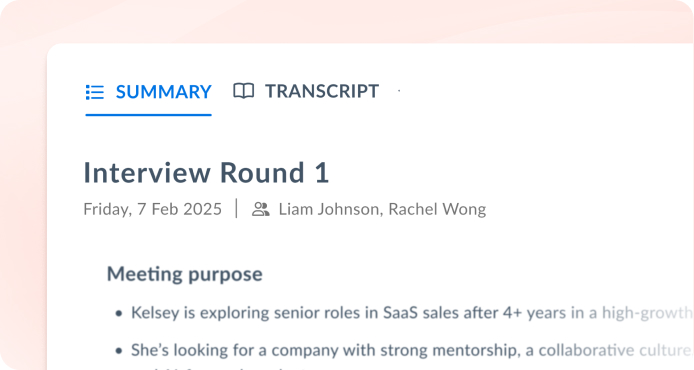Click the Transcript book icon

click(x=243, y=91)
